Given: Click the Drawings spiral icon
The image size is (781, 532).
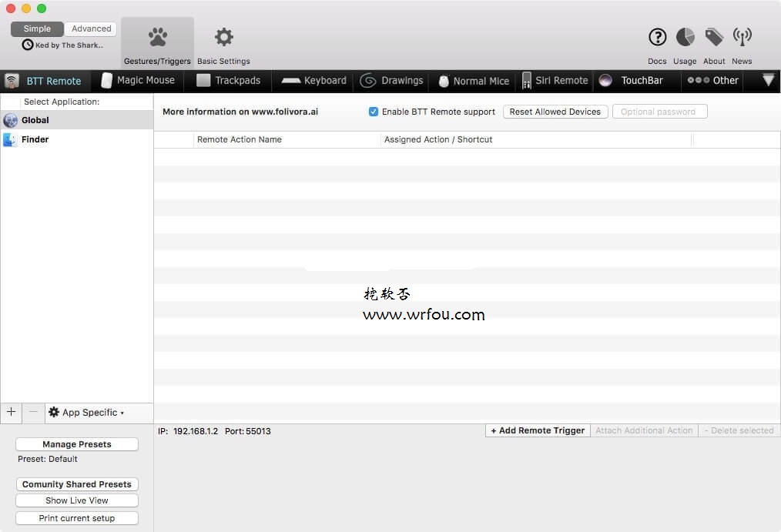Looking at the screenshot, I should [x=367, y=81].
